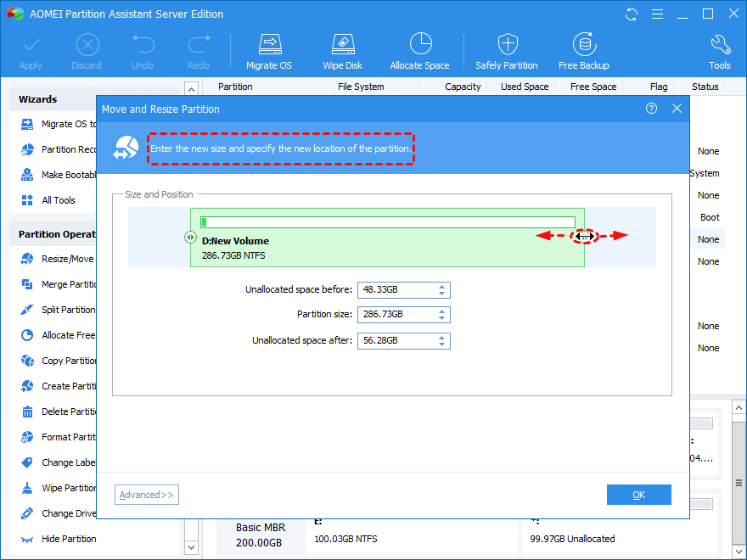The width and height of the screenshot is (747, 560).
Task: Click the Boot status cell
Action: coord(710,217)
